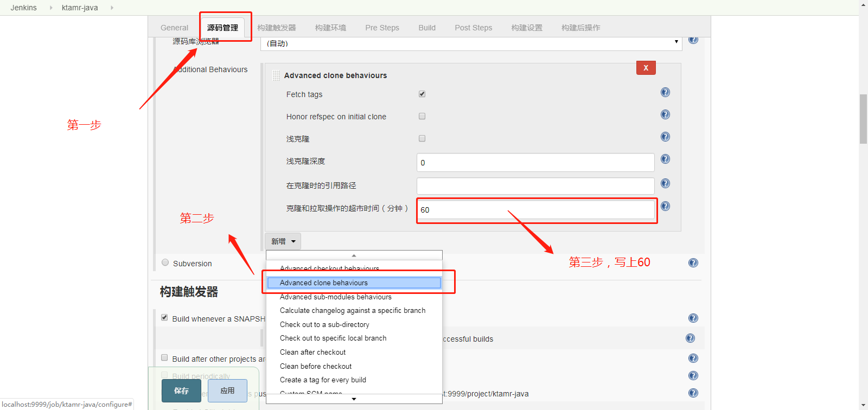
Task: Save configuration with the 保存 button
Action: (x=181, y=390)
